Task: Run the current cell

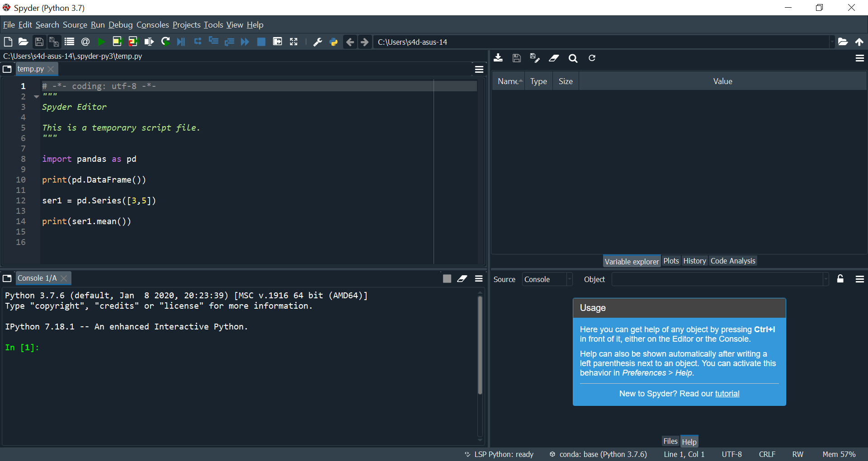Action: pos(117,42)
